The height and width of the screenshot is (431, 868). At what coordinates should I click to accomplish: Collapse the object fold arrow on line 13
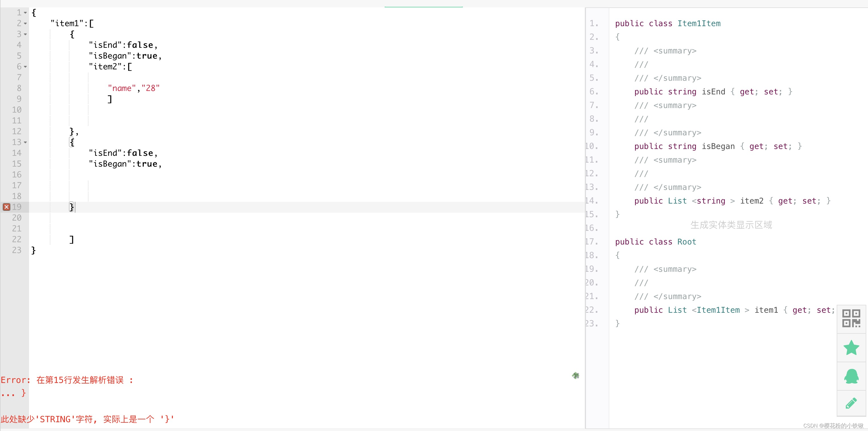click(25, 142)
